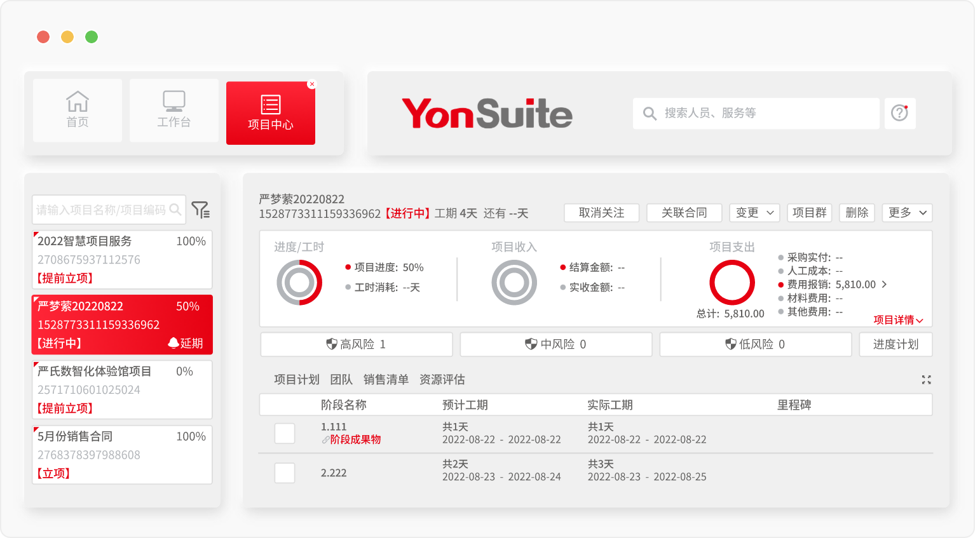Expand 项目详情 details section
The width and height of the screenshot is (980, 538).
pos(898,320)
